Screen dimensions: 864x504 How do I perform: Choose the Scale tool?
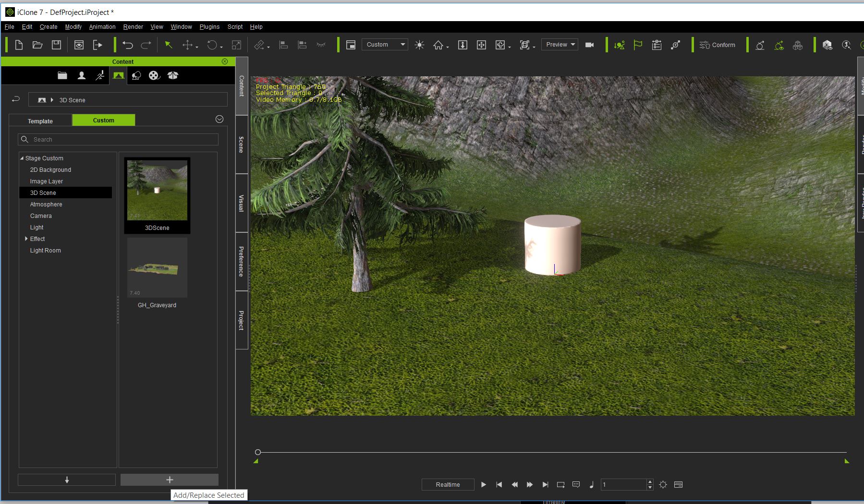click(236, 45)
